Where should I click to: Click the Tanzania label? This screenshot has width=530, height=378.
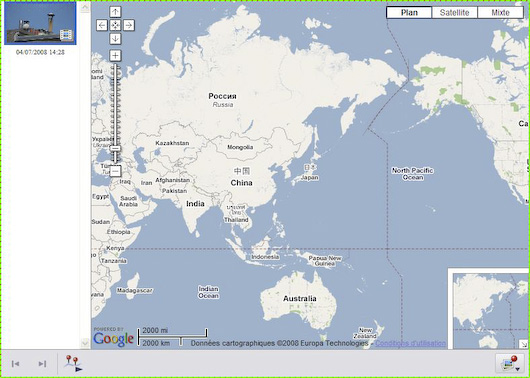pyautogui.click(x=114, y=261)
